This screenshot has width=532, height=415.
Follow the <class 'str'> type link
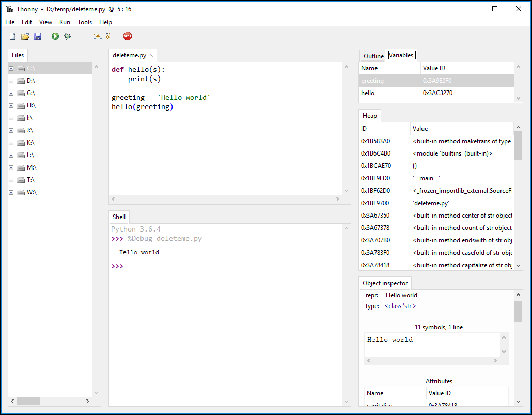[400, 306]
